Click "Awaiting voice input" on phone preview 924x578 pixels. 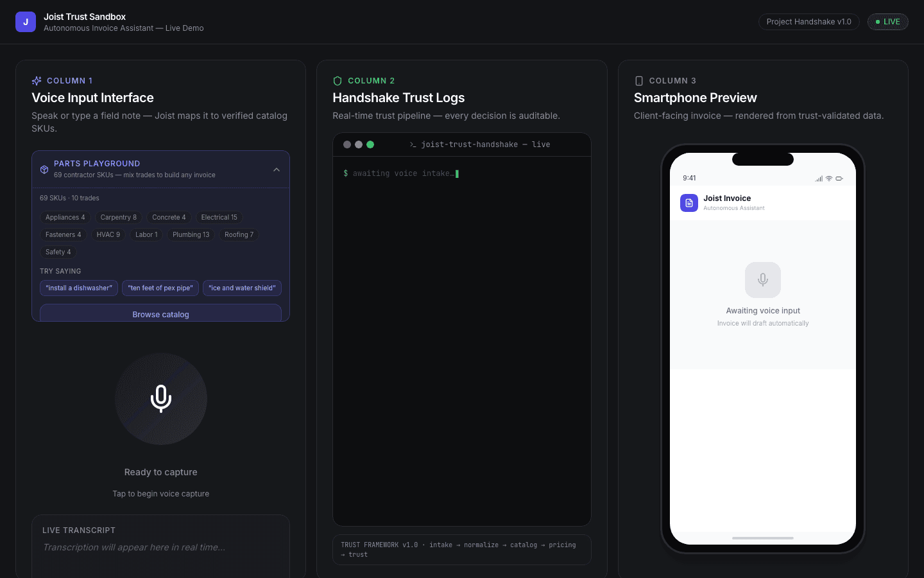(x=763, y=311)
